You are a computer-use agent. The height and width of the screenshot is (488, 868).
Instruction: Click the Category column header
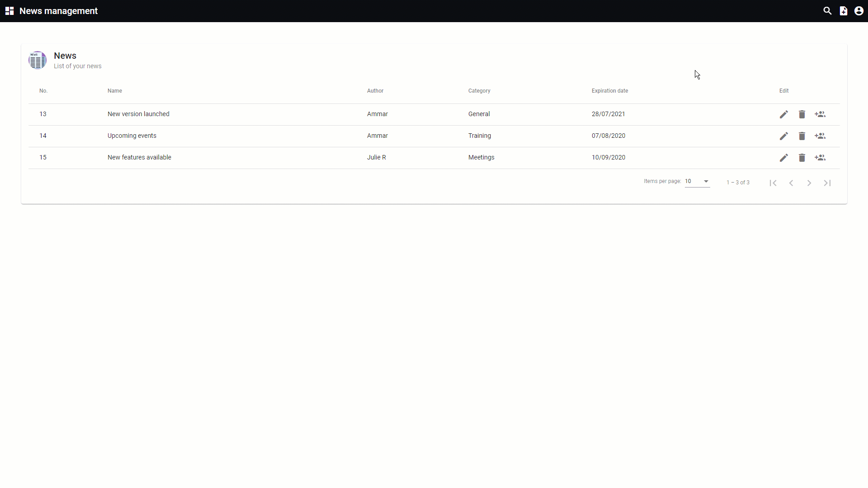tap(479, 91)
